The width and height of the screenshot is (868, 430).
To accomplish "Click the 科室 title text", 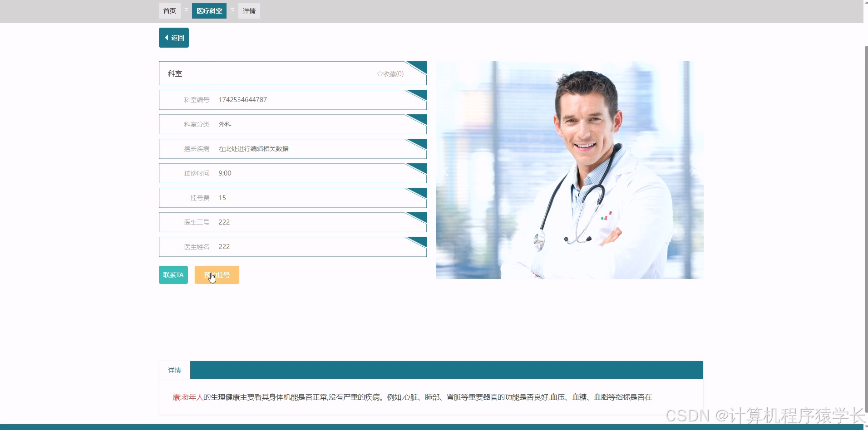I will tap(175, 73).
